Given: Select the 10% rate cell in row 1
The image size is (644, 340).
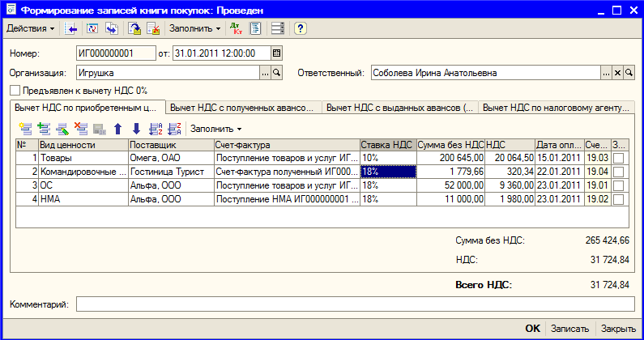Looking at the screenshot, I should (388, 158).
